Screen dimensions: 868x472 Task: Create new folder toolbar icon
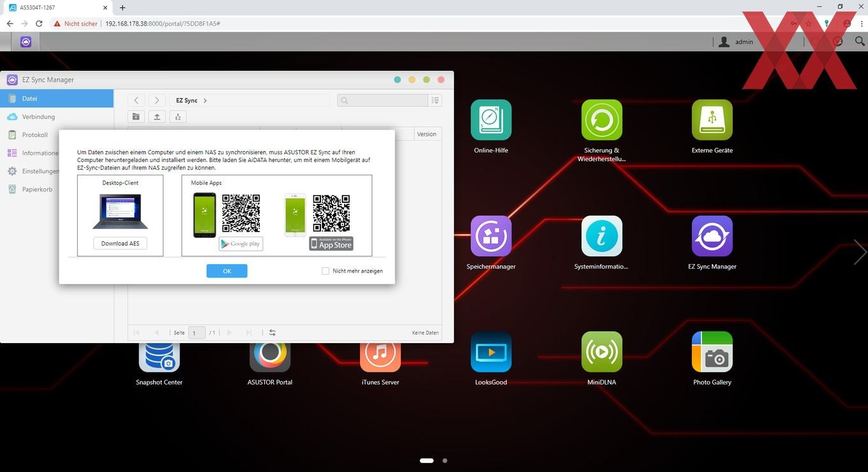pos(136,117)
